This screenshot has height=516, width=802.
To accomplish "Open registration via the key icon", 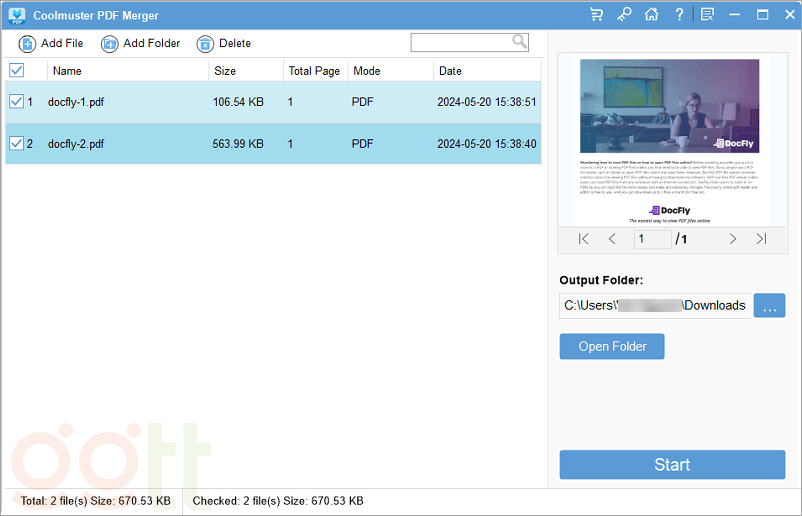I will (624, 15).
